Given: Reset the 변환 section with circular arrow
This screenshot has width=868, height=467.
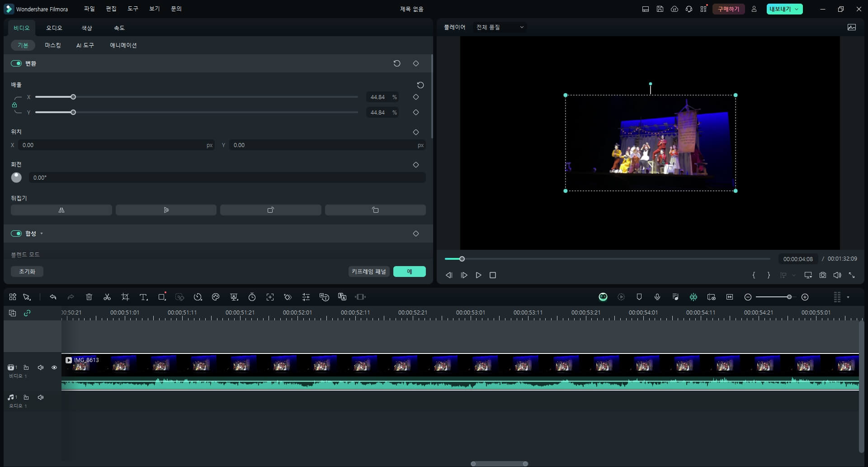Looking at the screenshot, I should point(397,63).
